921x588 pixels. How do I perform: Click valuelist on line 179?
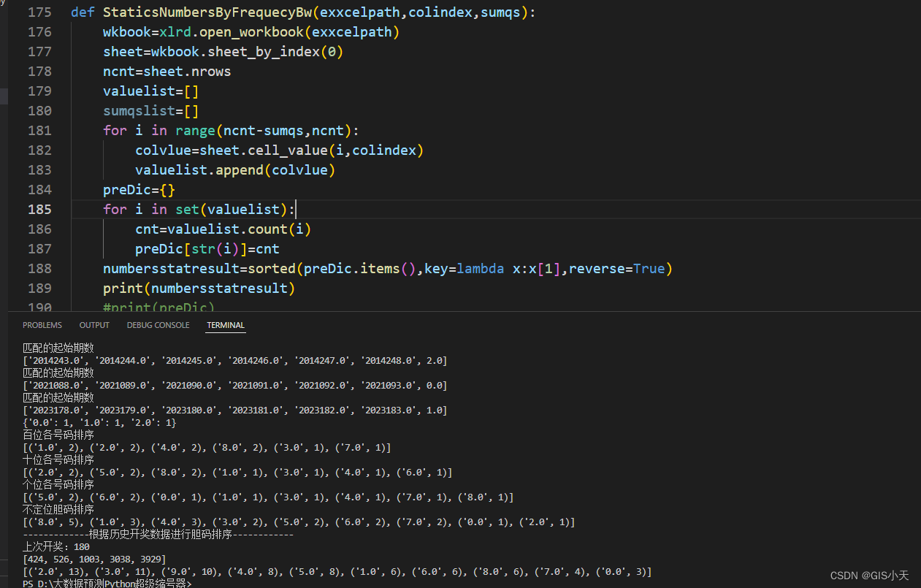coord(139,91)
